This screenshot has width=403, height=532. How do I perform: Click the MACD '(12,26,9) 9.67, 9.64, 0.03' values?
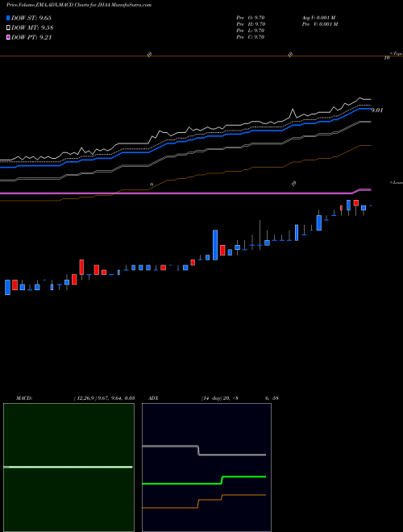(104, 398)
